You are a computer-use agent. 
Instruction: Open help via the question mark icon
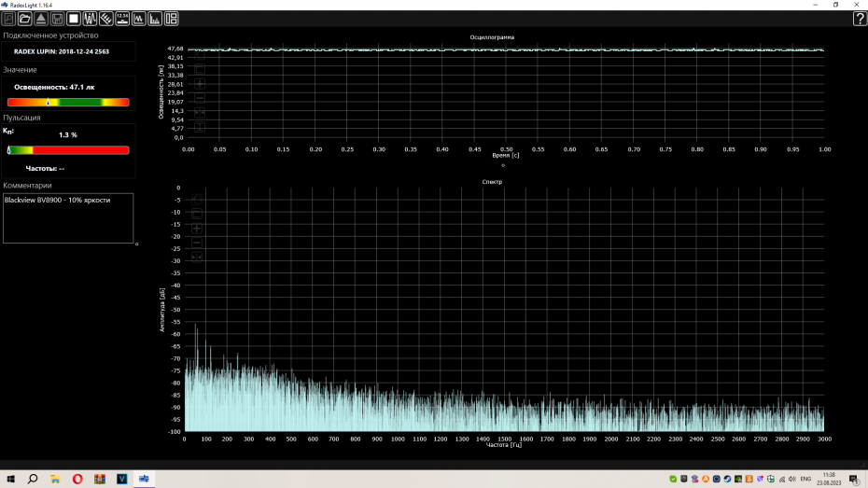click(859, 19)
